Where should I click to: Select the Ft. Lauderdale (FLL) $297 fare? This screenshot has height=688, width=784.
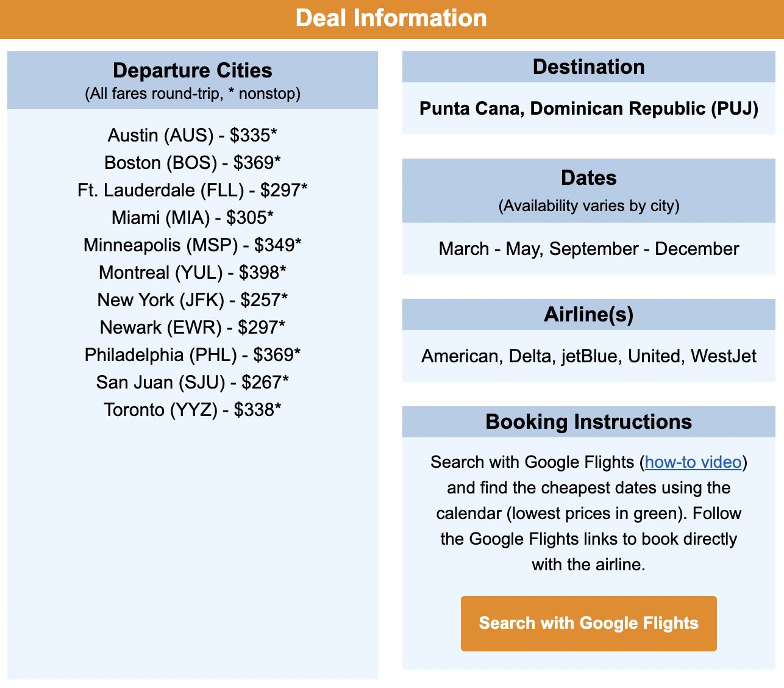[x=192, y=190]
